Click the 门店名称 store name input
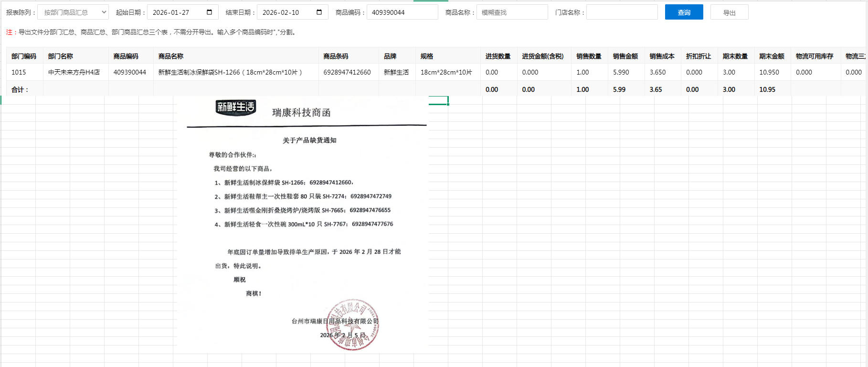The image size is (868, 367). click(622, 12)
